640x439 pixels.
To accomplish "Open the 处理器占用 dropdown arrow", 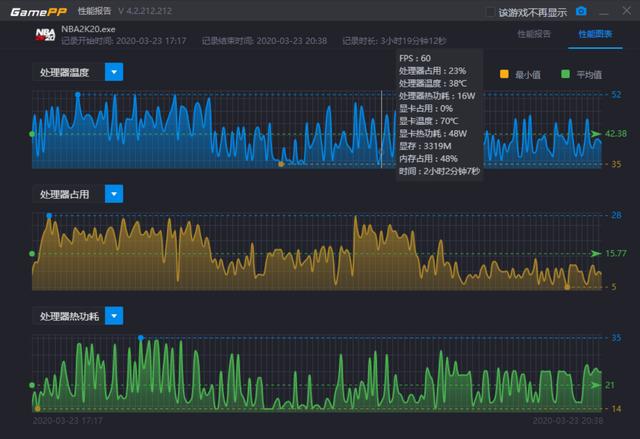I will click(114, 194).
